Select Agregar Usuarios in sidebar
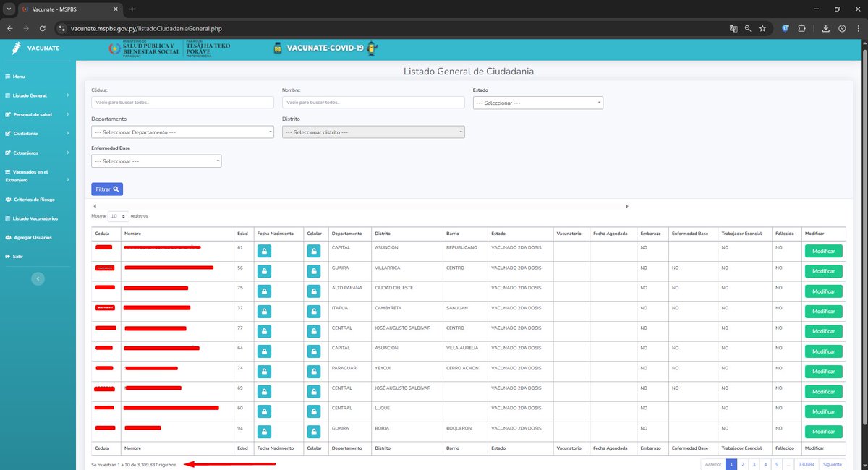868x470 pixels. click(29, 237)
